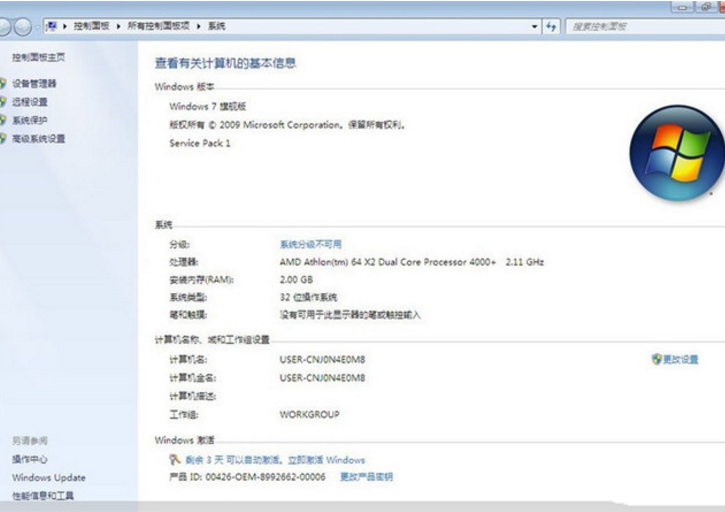Click 所有控制面板项 in the breadcrumb
The width and height of the screenshot is (725, 512).
coord(159,26)
